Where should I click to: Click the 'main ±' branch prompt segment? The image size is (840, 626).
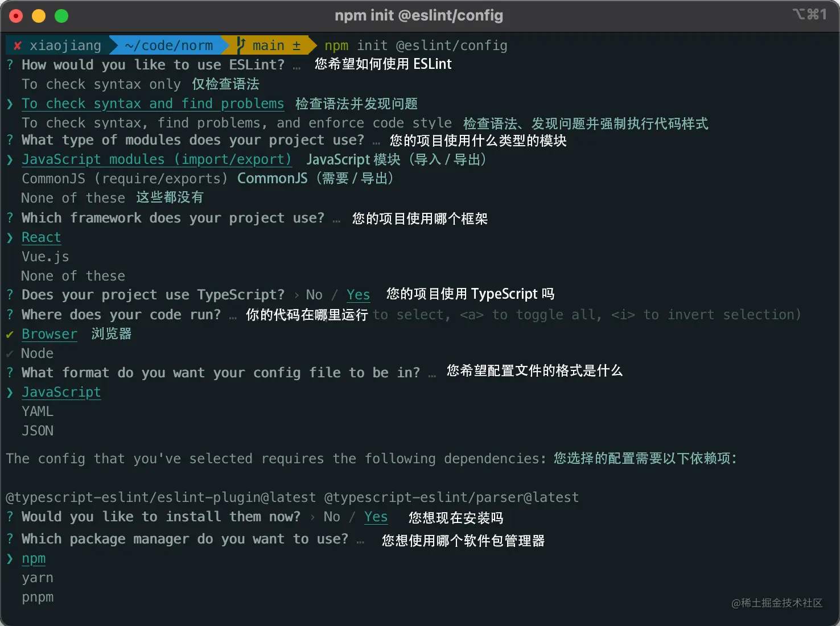pyautogui.click(x=277, y=46)
